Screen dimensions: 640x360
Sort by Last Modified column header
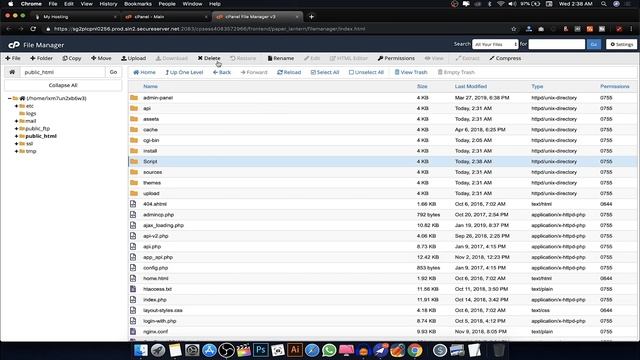click(471, 87)
